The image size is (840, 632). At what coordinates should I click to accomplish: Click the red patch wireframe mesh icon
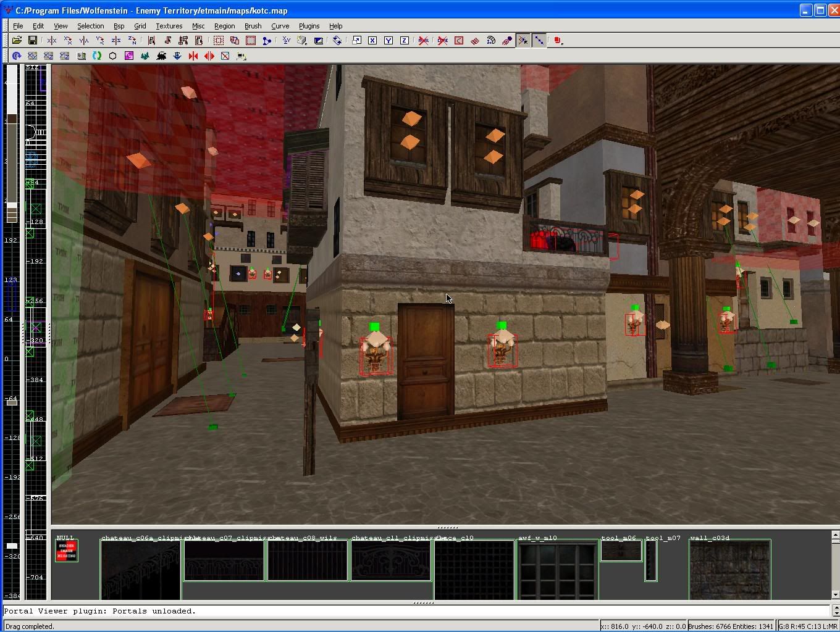click(x=475, y=41)
